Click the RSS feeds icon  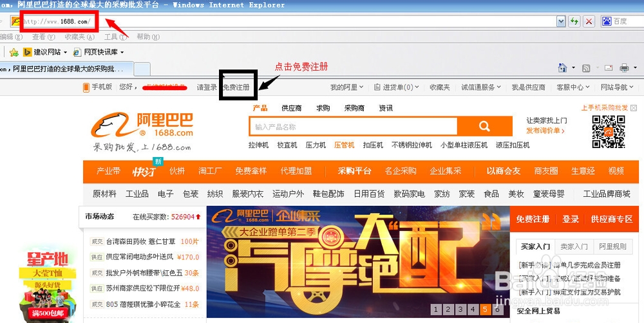pos(586,68)
